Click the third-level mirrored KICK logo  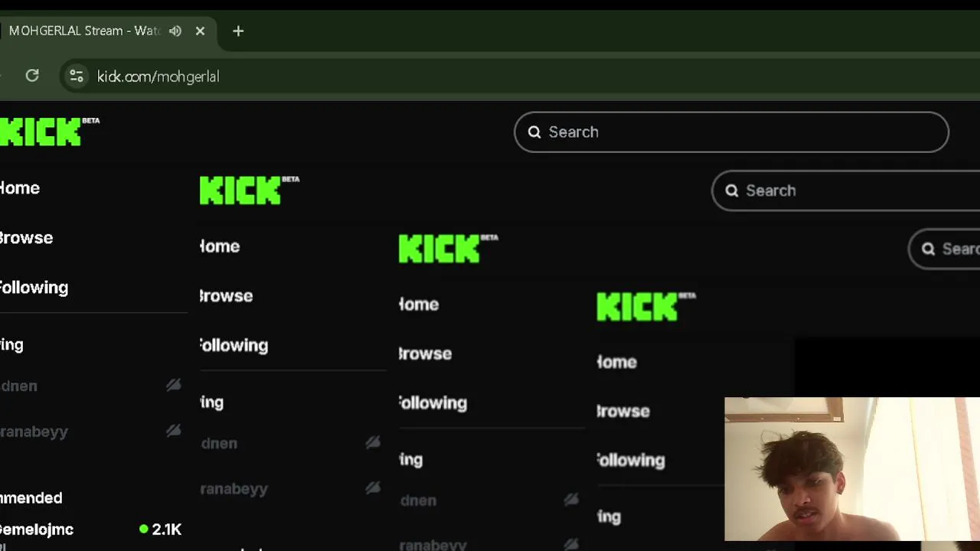click(448, 248)
